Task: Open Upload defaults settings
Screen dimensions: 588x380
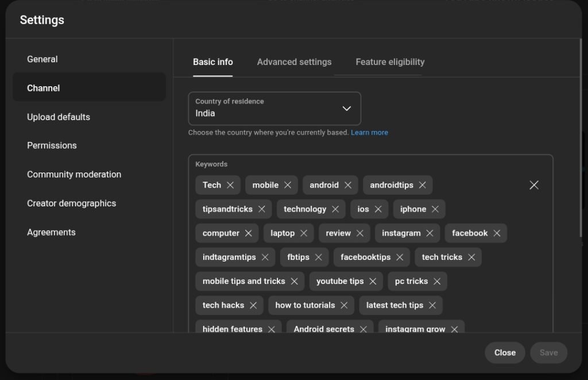Action: click(58, 117)
